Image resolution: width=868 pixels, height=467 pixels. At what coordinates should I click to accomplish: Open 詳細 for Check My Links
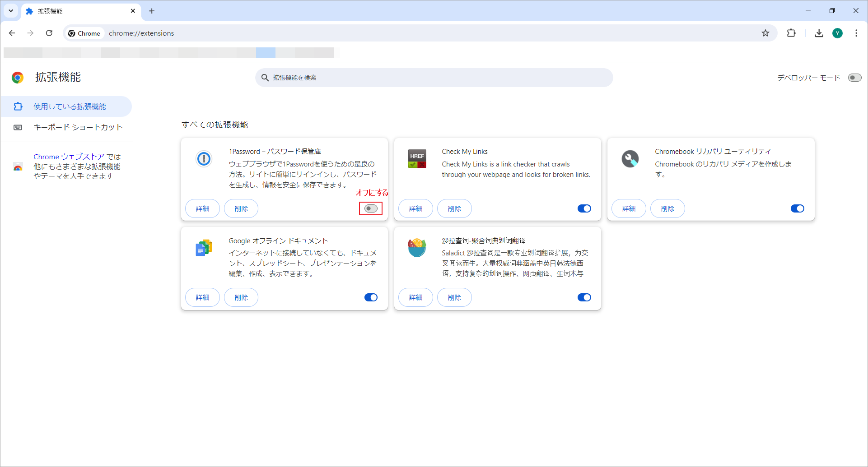tap(415, 208)
